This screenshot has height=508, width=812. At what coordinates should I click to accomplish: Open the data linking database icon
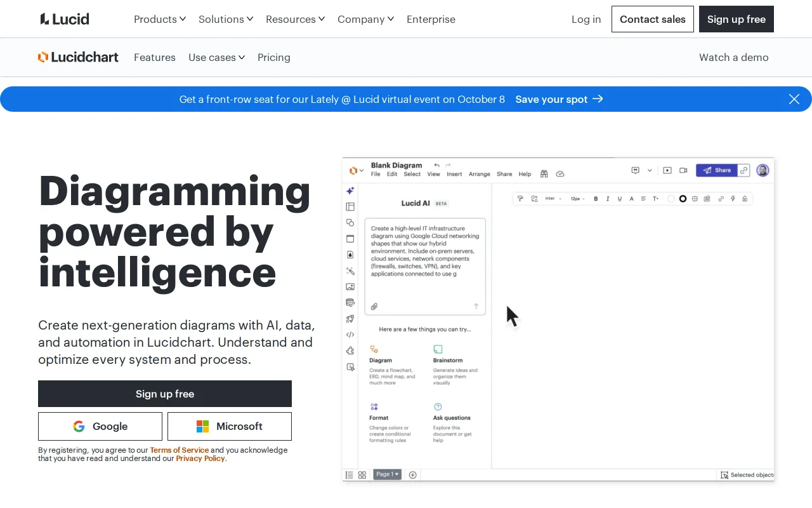click(x=350, y=302)
